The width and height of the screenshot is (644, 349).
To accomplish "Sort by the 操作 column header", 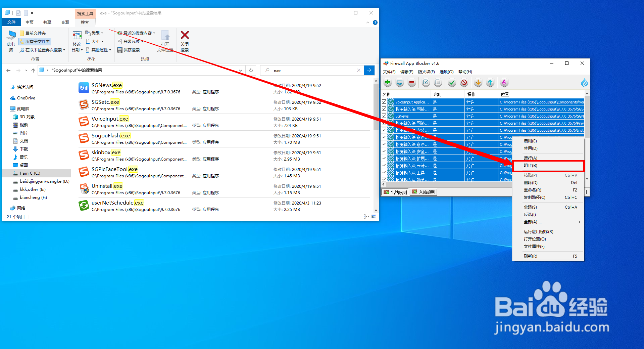I will [481, 94].
